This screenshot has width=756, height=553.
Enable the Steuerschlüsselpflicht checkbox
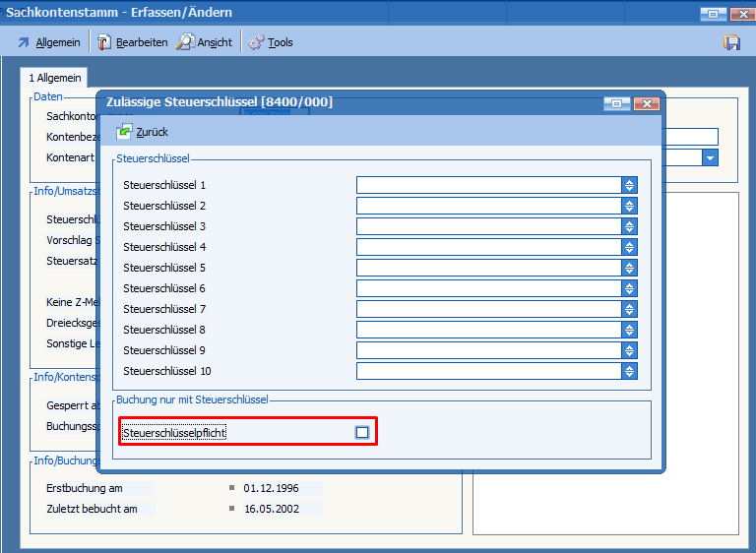click(x=362, y=432)
